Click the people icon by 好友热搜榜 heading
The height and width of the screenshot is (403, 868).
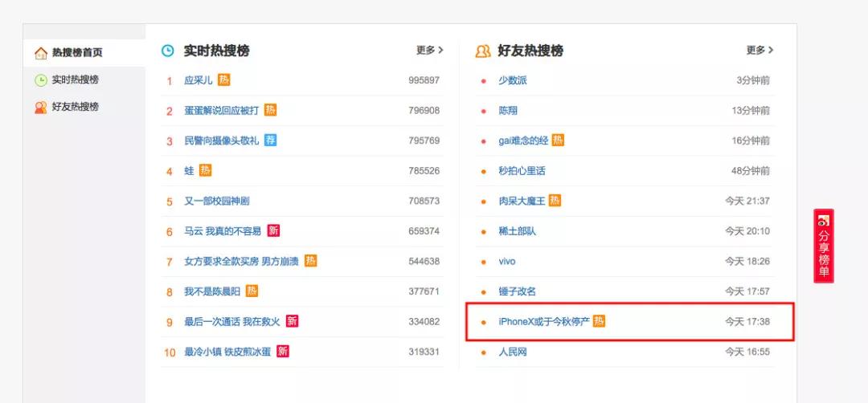coord(483,51)
